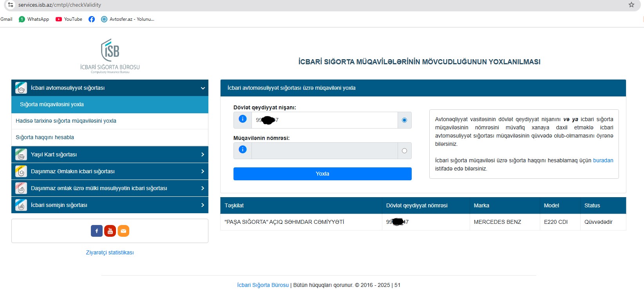Select the Müqavilənin nömrəsi radio button
This screenshot has width=644, height=303.
[x=404, y=151]
